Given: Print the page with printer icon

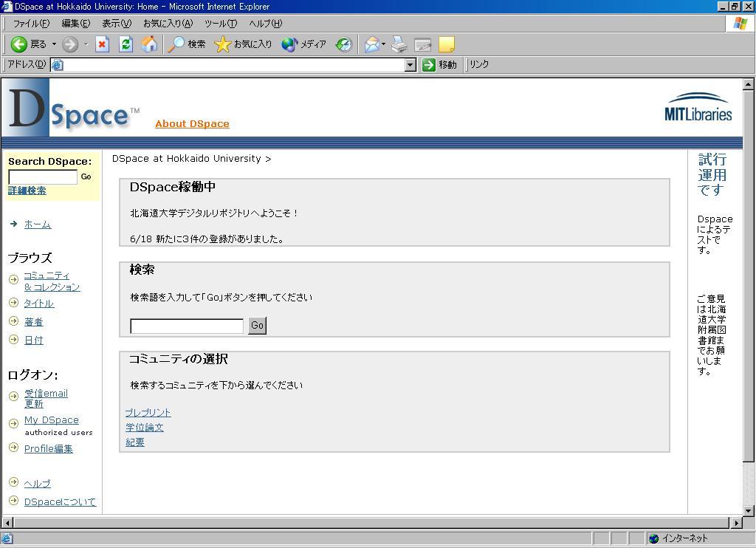Looking at the screenshot, I should pyautogui.click(x=399, y=44).
